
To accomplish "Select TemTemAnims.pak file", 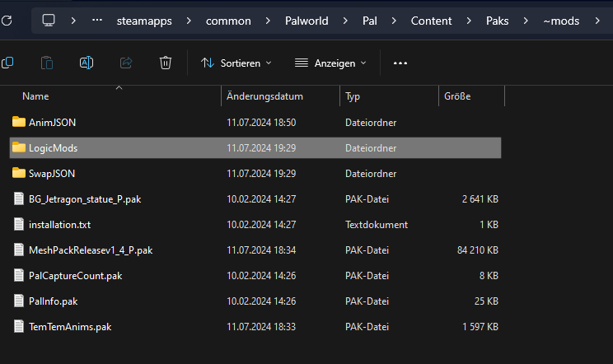I will click(70, 327).
